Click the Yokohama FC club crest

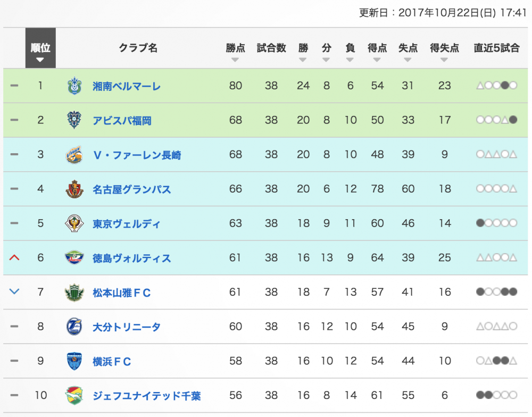(74, 361)
